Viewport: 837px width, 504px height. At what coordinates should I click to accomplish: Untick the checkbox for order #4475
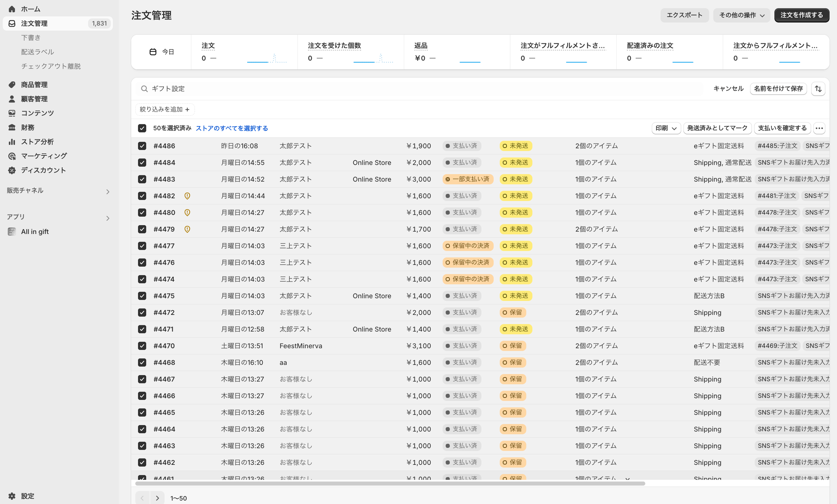tap(142, 296)
